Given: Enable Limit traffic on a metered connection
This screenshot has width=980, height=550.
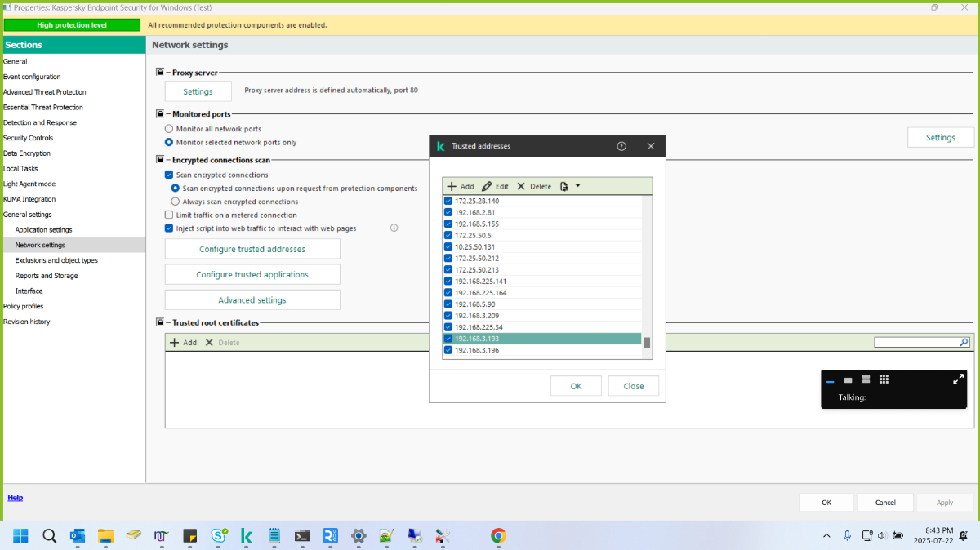Looking at the screenshot, I should click(x=169, y=215).
